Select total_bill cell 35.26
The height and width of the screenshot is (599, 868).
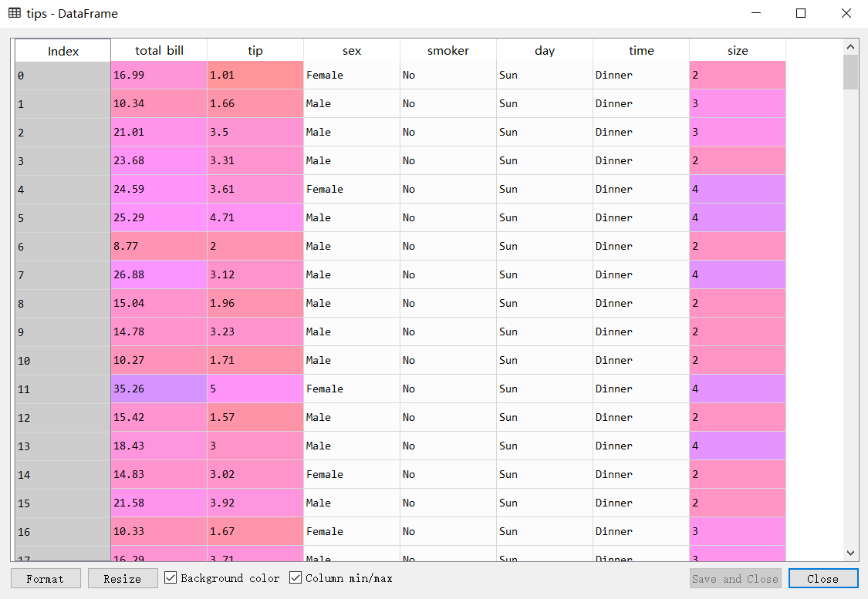pos(159,389)
